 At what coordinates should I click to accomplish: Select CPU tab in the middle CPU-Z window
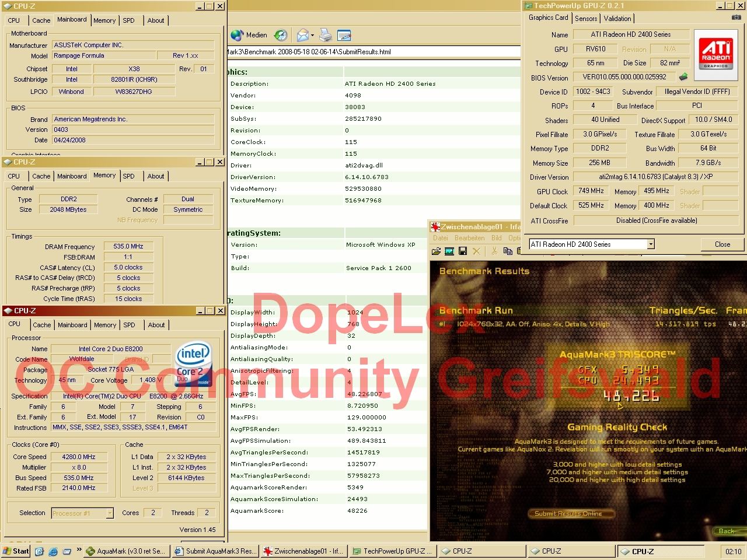pos(14,176)
